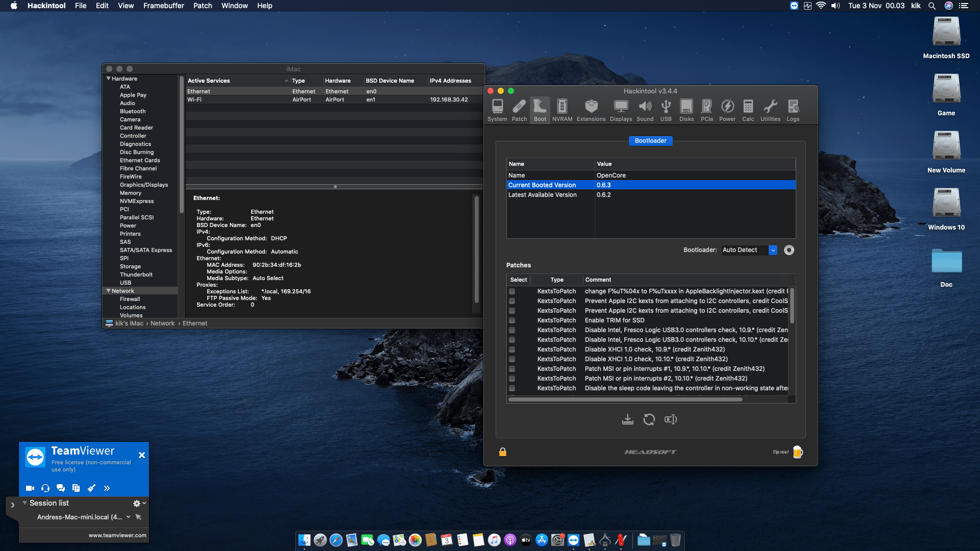Click the TeamViewer panel side collapse arrow

coord(12,505)
